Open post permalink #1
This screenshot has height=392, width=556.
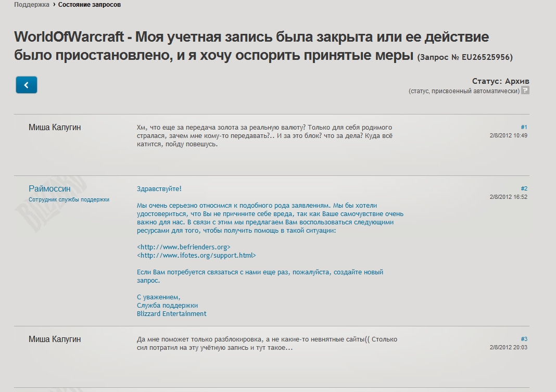(x=524, y=127)
